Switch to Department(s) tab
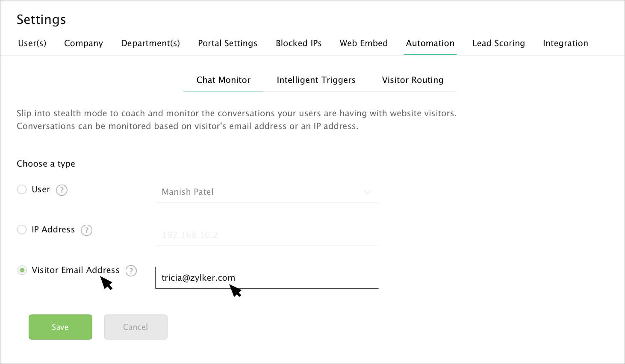This screenshot has height=364, width=625. (x=150, y=43)
